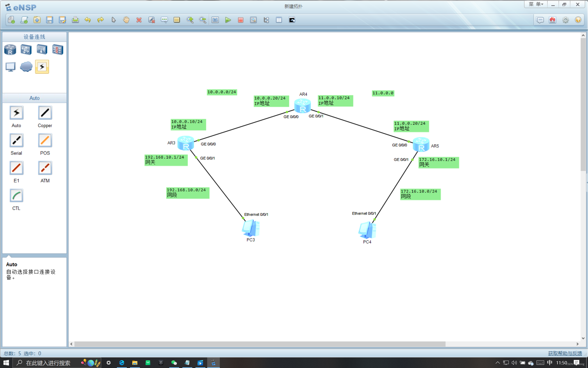Show hidden system tray icons
This screenshot has width=588, height=368.
click(497, 363)
